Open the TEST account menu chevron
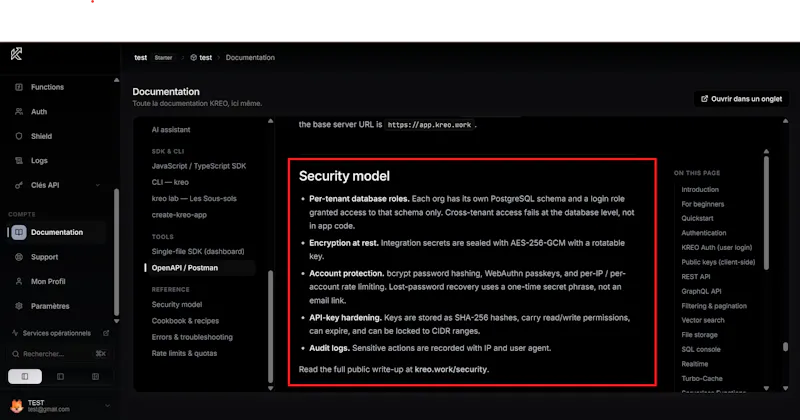This screenshot has width=800, height=420. point(108,406)
